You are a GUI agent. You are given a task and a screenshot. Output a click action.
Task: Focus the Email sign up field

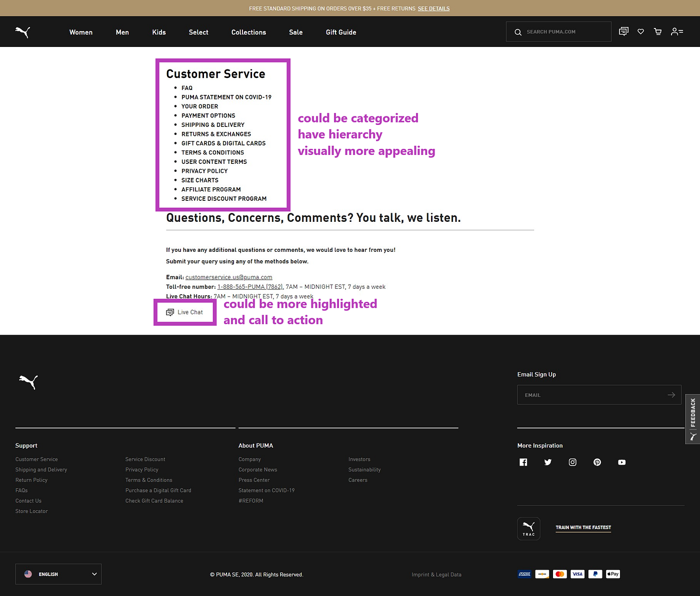click(x=599, y=395)
